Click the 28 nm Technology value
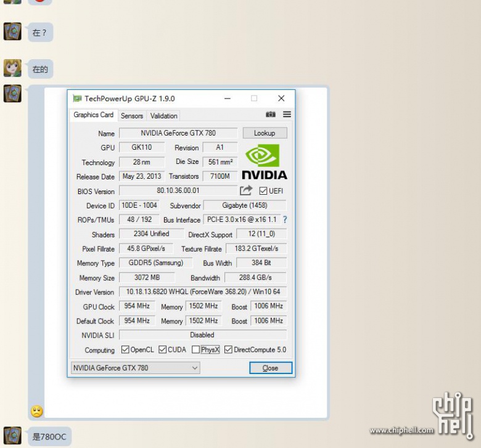Image resolution: width=481 pixels, height=448 pixels. tap(142, 162)
